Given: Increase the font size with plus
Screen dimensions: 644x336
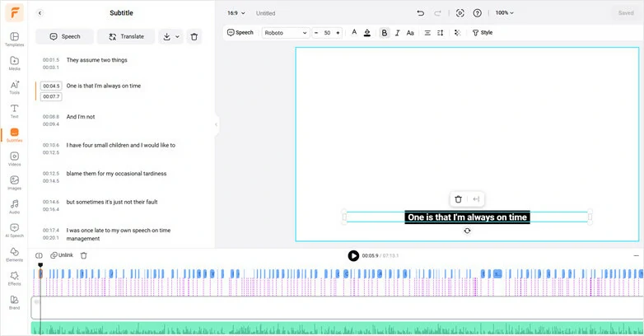Looking at the screenshot, I should coord(338,33).
